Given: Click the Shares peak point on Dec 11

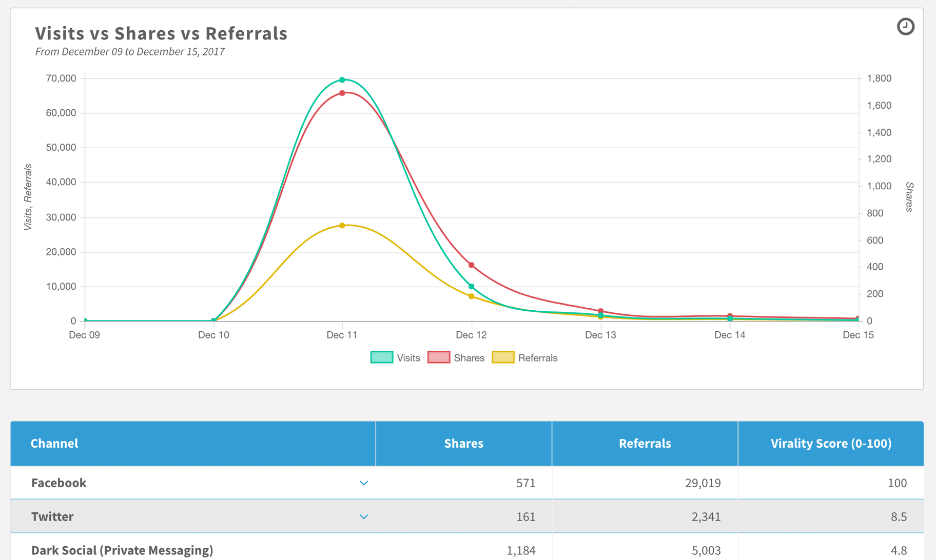Looking at the screenshot, I should [x=342, y=93].
